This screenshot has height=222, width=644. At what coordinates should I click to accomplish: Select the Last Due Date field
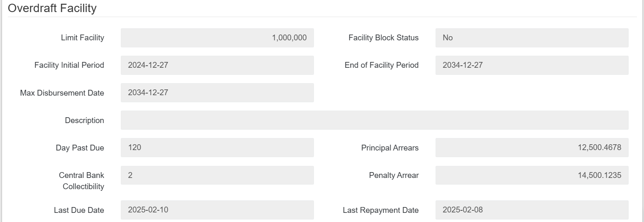click(x=217, y=210)
